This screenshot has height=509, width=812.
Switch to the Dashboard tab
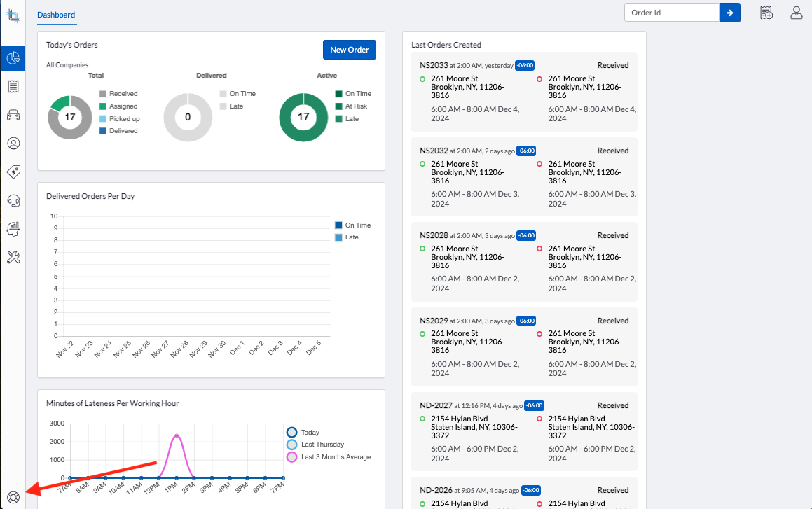click(x=56, y=15)
